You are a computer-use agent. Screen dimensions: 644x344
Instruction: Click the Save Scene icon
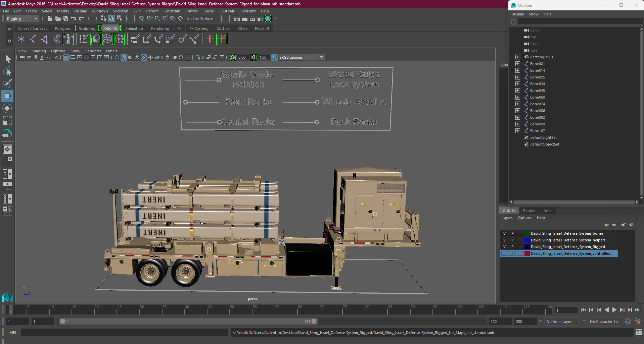66,19
